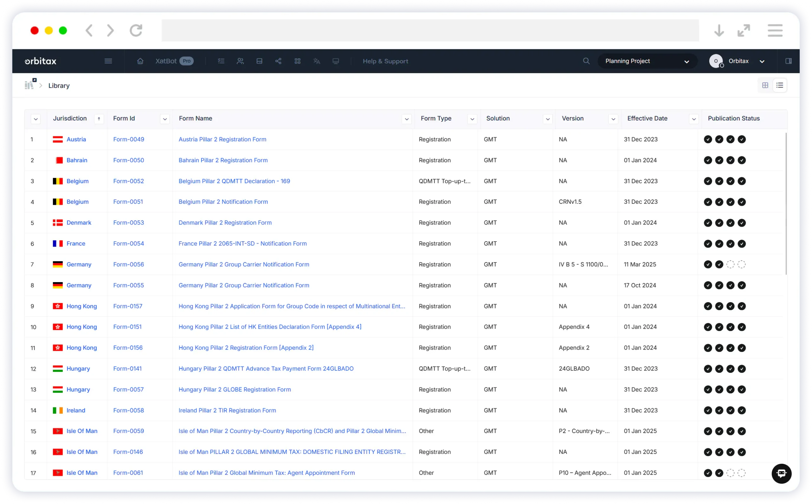Click second status check in Denmark row
The image size is (812, 504).
point(719,223)
